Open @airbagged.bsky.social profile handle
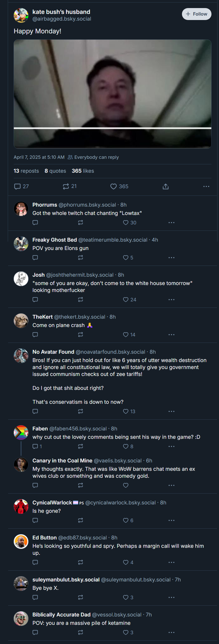Screen dimensions: 219x644 (62, 19)
